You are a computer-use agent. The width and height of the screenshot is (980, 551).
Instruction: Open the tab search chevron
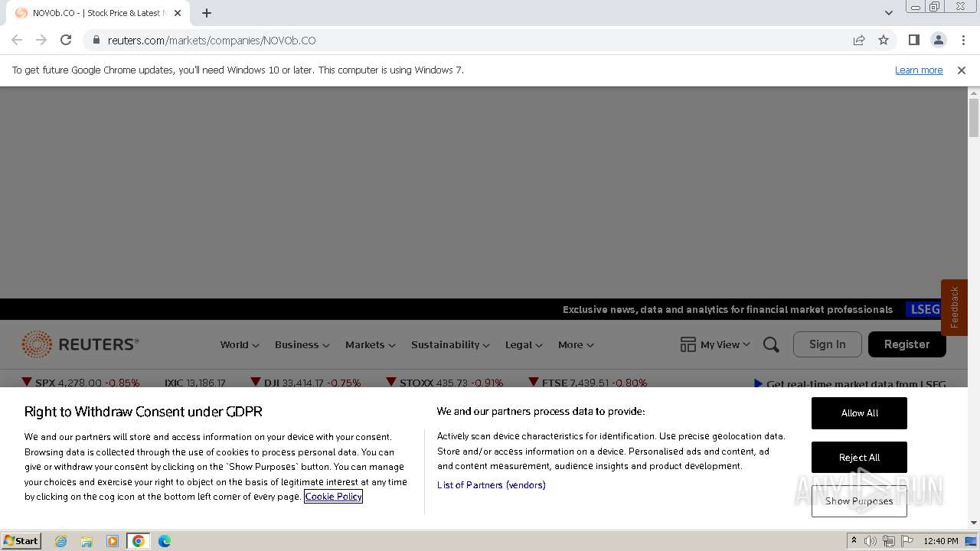pyautogui.click(x=888, y=13)
